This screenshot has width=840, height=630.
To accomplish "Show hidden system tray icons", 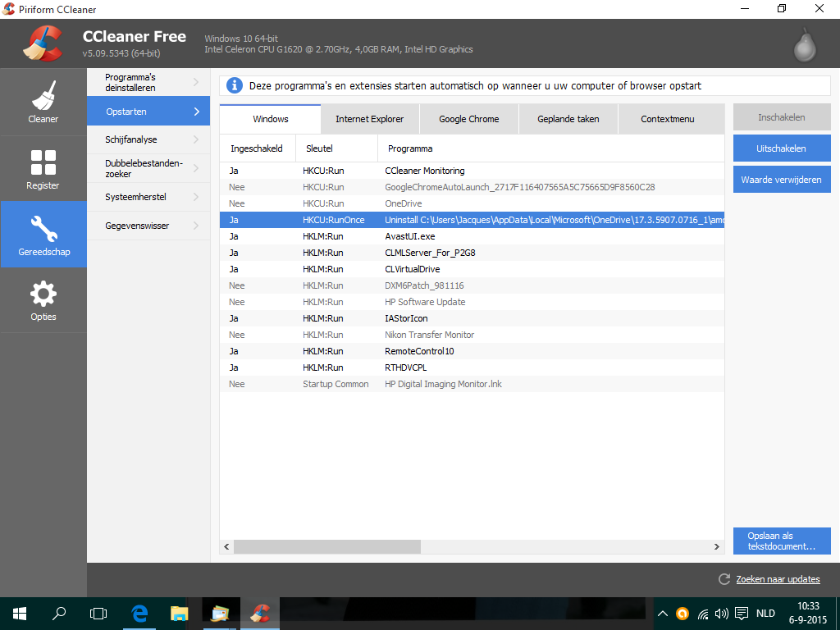I will [663, 613].
